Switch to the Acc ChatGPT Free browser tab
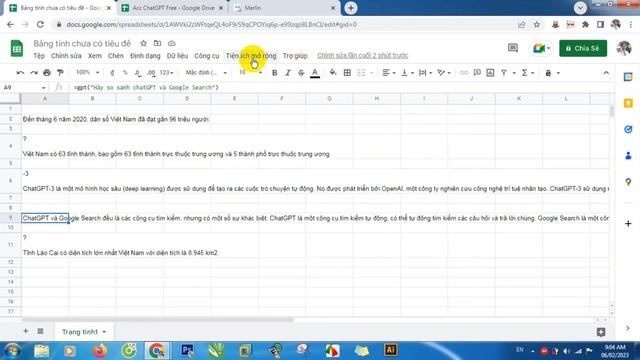 [x=173, y=8]
